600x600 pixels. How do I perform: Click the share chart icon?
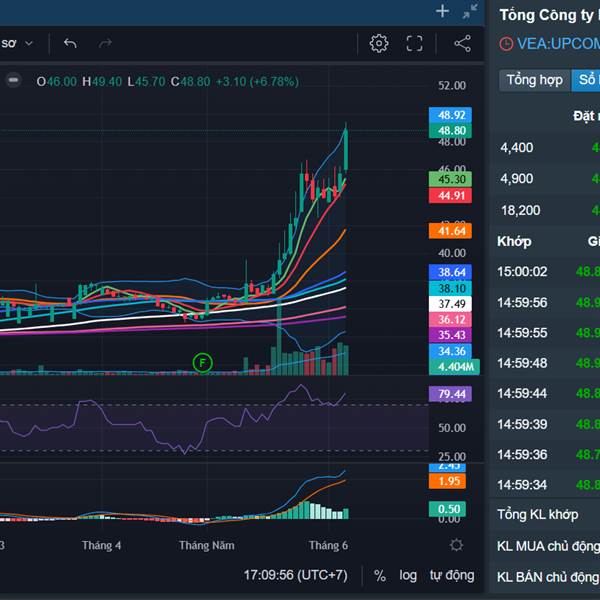[x=462, y=43]
